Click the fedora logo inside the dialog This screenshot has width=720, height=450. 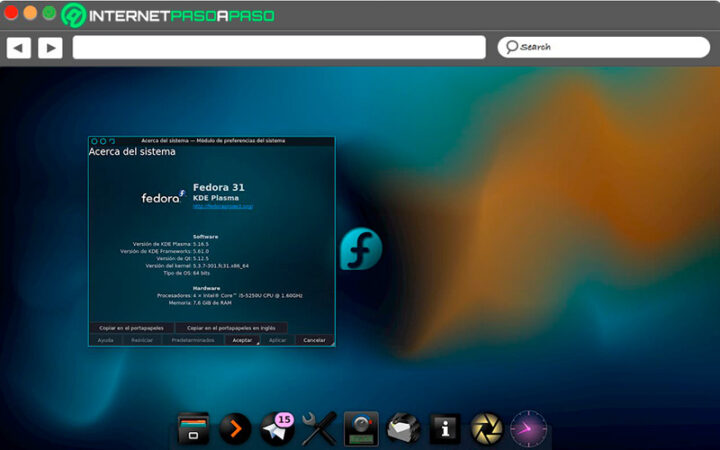pyautogui.click(x=163, y=197)
